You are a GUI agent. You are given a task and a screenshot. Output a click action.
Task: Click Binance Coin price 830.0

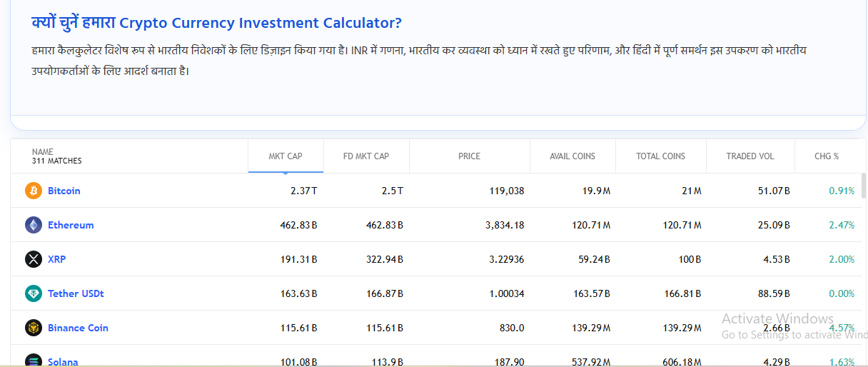(x=512, y=328)
